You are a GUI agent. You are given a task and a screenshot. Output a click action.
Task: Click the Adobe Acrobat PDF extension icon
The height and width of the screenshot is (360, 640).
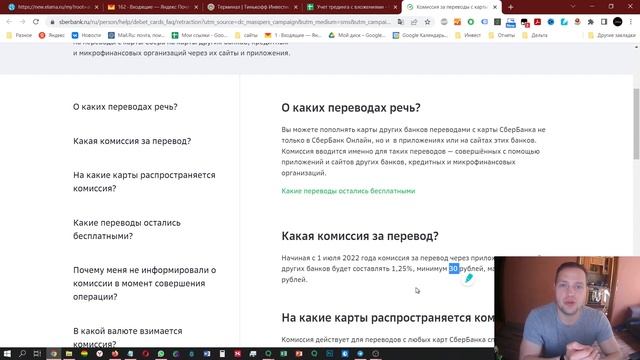538,22
